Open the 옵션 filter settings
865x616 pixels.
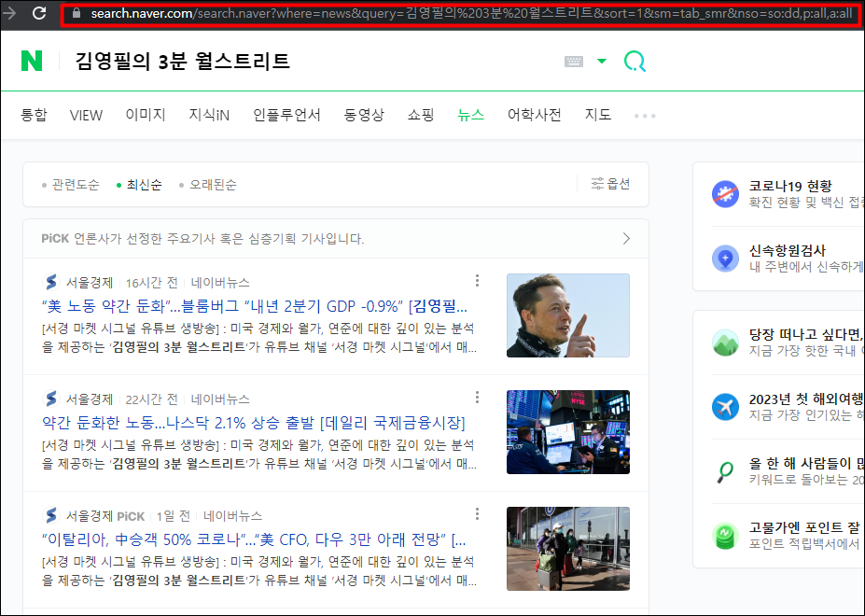[x=610, y=184]
